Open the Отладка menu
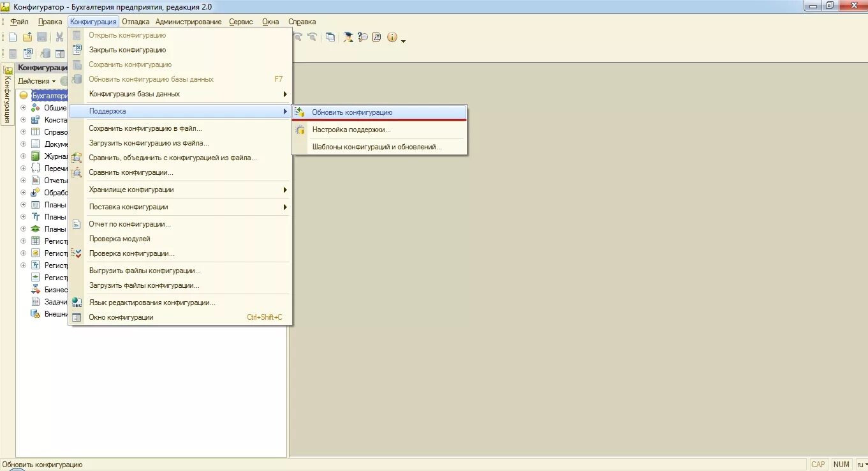 135,22
